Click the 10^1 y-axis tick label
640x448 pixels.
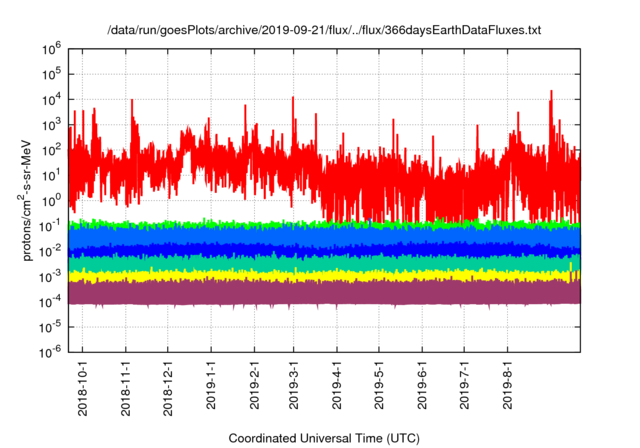click(51, 175)
